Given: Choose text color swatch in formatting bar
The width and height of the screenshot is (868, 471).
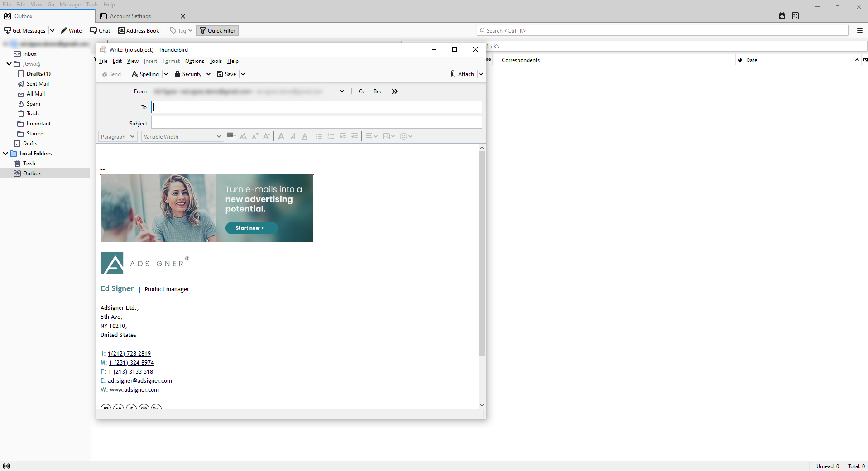Looking at the screenshot, I should pos(231,136).
